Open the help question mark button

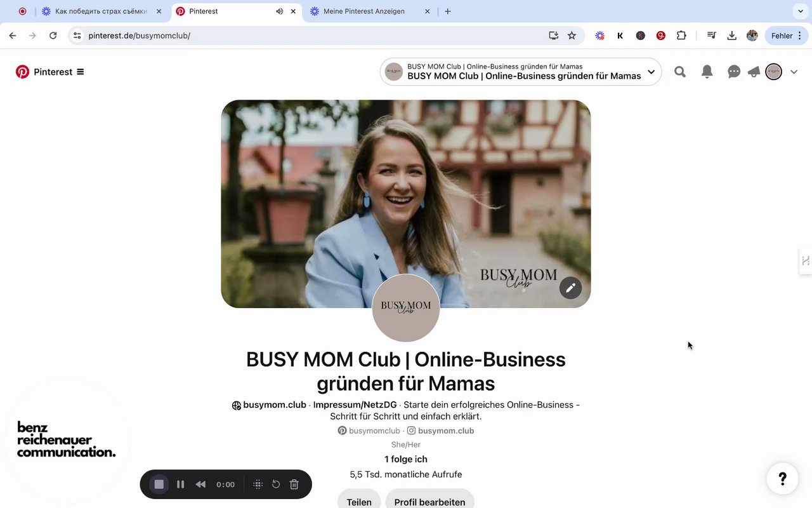point(782,479)
